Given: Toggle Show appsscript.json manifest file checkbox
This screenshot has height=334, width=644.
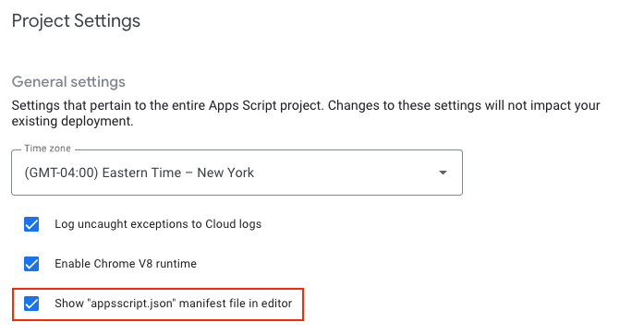Looking at the screenshot, I should (x=31, y=304).
